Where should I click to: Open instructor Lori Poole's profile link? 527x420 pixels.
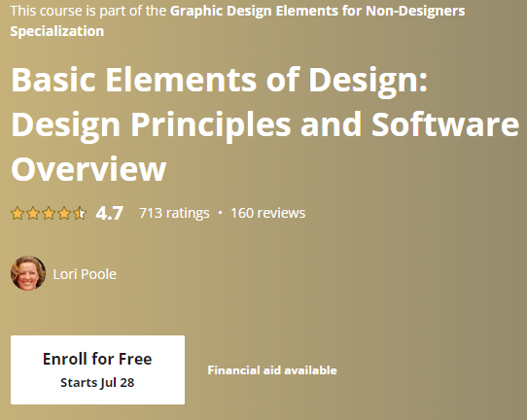pyautogui.click(x=85, y=274)
